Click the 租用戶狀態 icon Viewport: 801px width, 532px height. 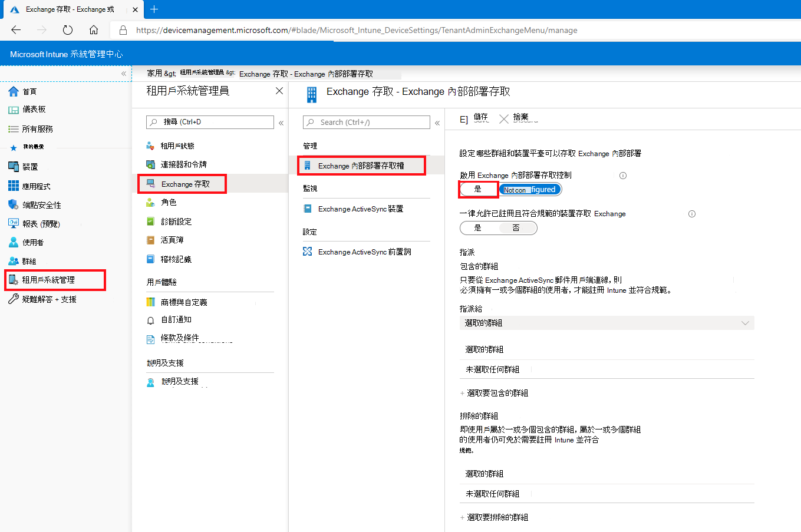tap(150, 146)
